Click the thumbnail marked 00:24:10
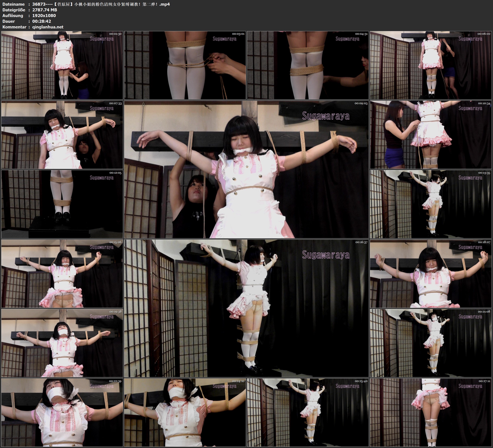The image size is (493, 448). (185, 412)
